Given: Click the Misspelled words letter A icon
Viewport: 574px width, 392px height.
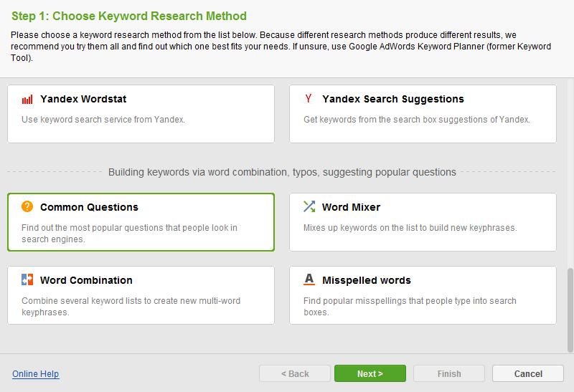Looking at the screenshot, I should click(x=309, y=280).
